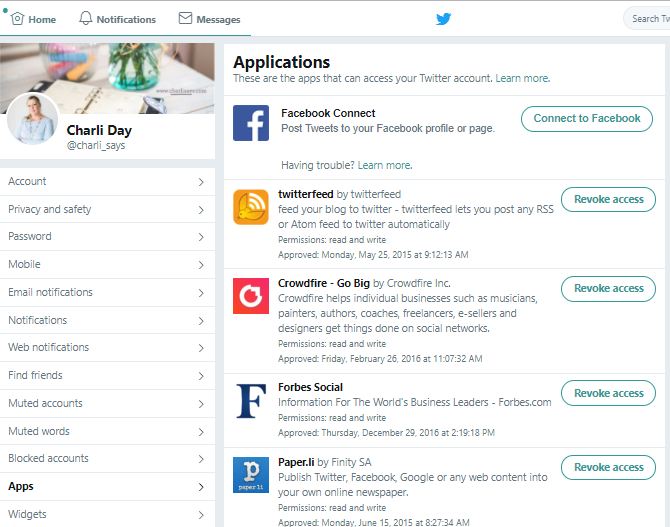Revoke access for Forbes Social

(608, 393)
